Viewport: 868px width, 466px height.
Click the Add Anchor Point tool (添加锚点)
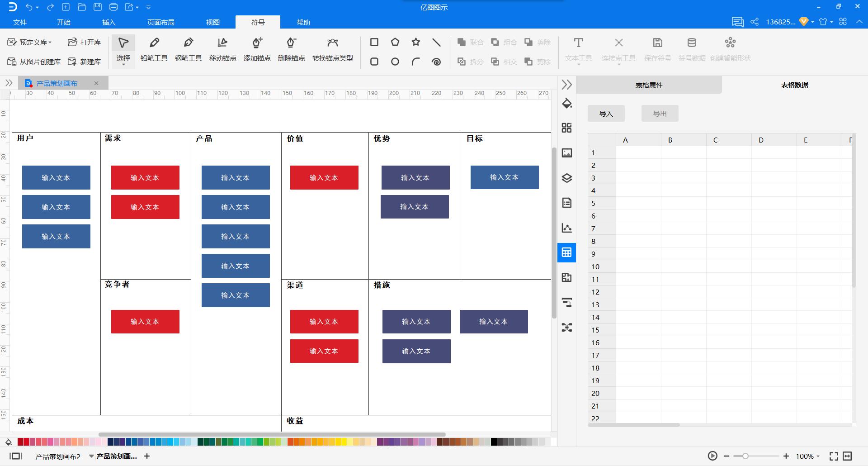point(257,49)
